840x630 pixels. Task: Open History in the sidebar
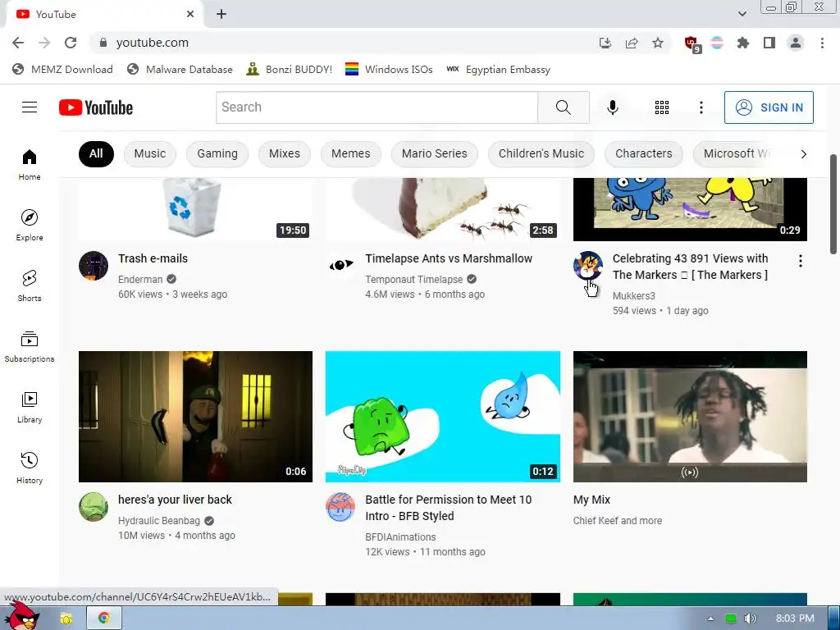pyautogui.click(x=30, y=468)
